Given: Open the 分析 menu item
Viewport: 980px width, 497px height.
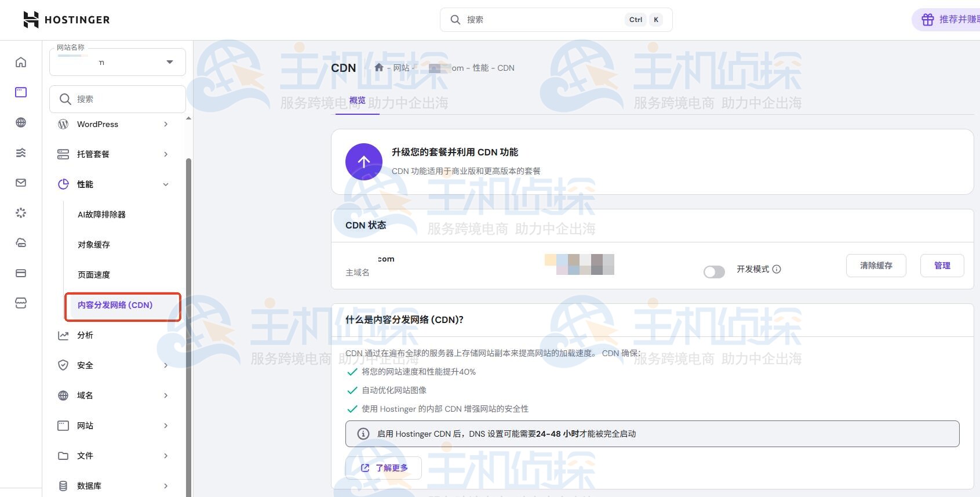Looking at the screenshot, I should click(x=85, y=335).
